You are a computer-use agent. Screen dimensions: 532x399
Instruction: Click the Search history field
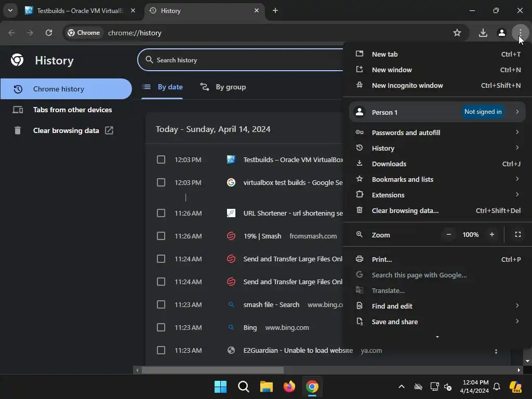pos(240,60)
